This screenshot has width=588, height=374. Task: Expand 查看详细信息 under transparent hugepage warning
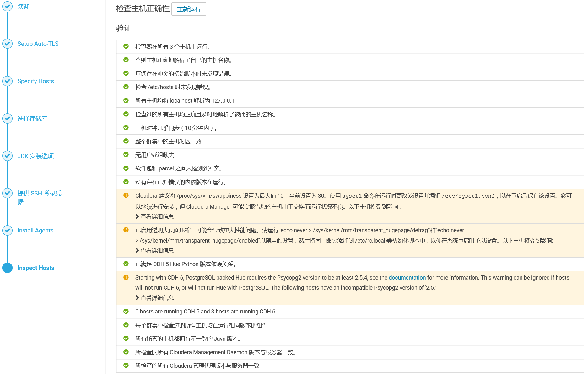point(154,250)
